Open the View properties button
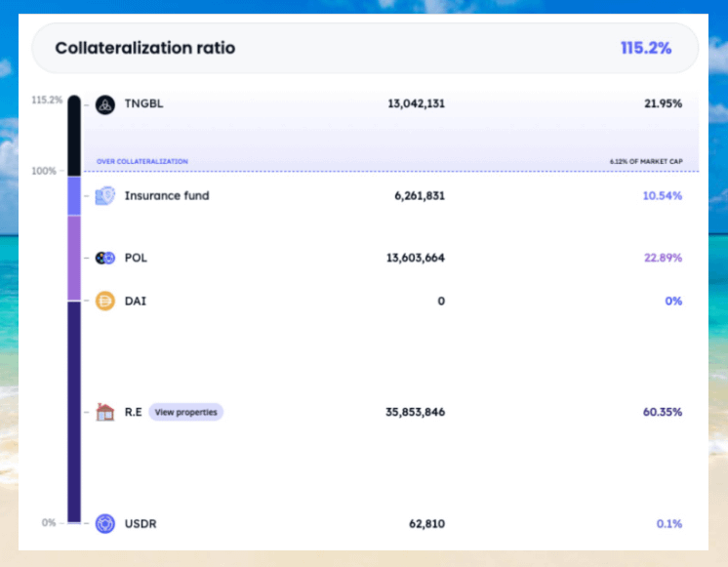The width and height of the screenshot is (728, 567). click(x=185, y=412)
